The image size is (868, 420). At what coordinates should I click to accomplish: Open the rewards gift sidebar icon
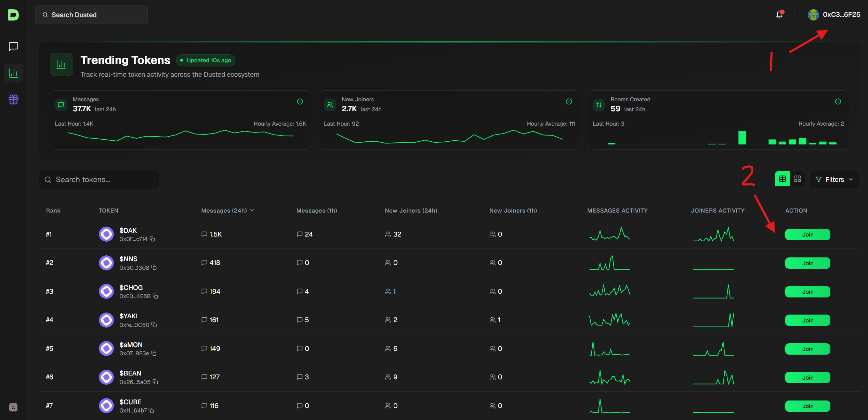pos(13,99)
